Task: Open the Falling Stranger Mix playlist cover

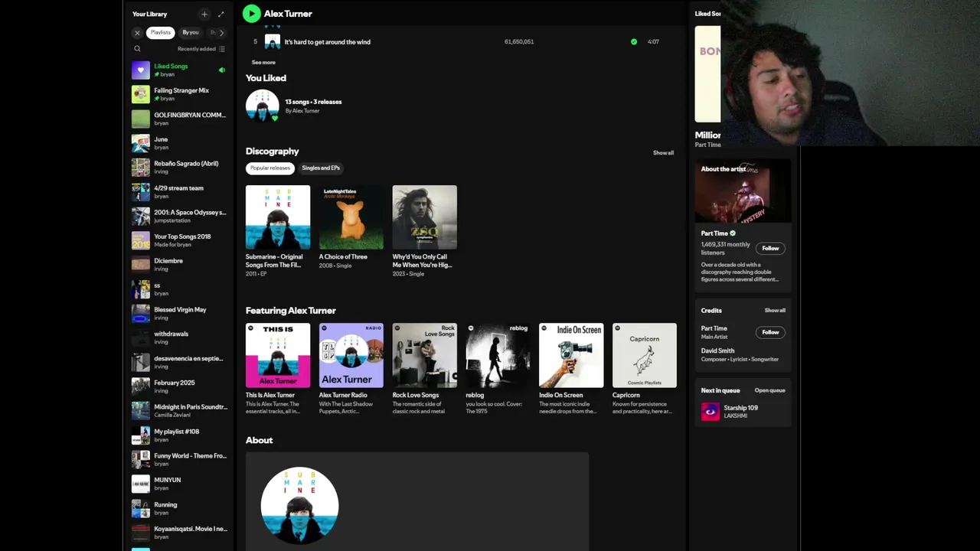Action: click(141, 94)
